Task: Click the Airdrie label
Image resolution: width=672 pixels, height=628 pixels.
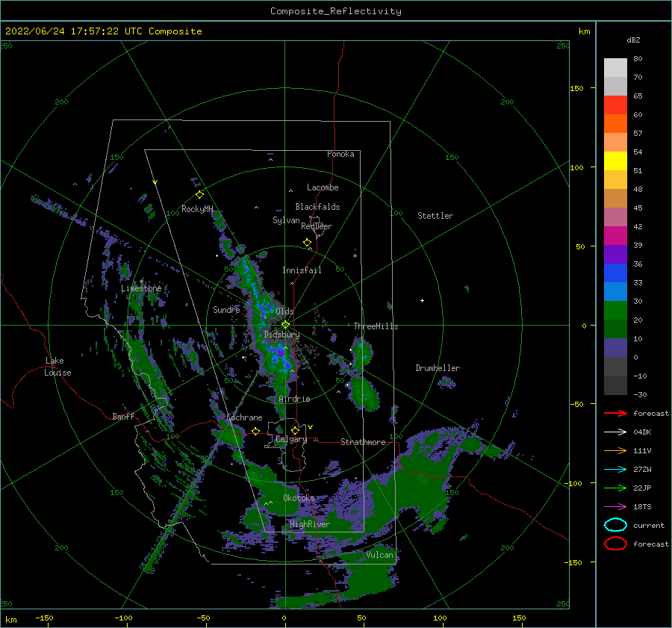Action: pos(294,399)
